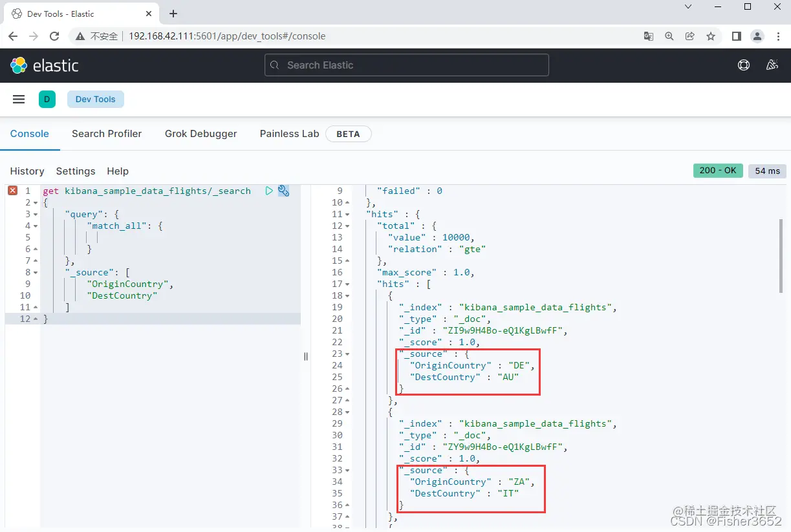
Task: Open the Grok Debugger tab
Action: click(201, 134)
